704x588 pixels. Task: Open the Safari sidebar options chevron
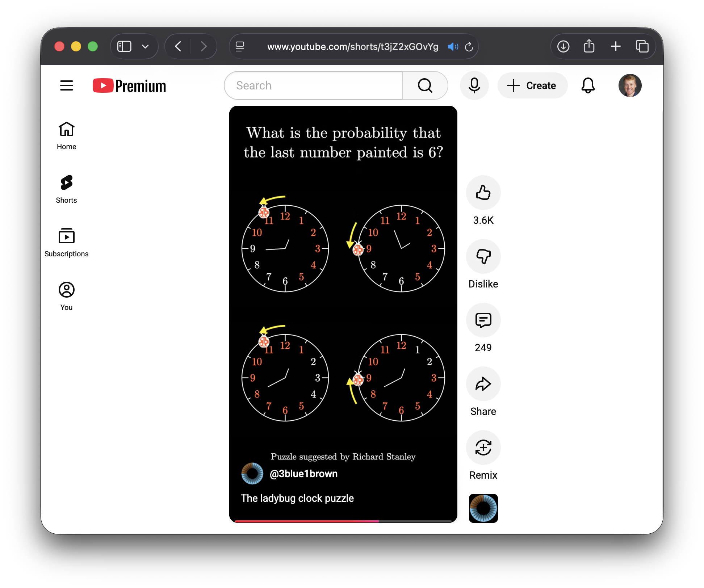pyautogui.click(x=146, y=46)
